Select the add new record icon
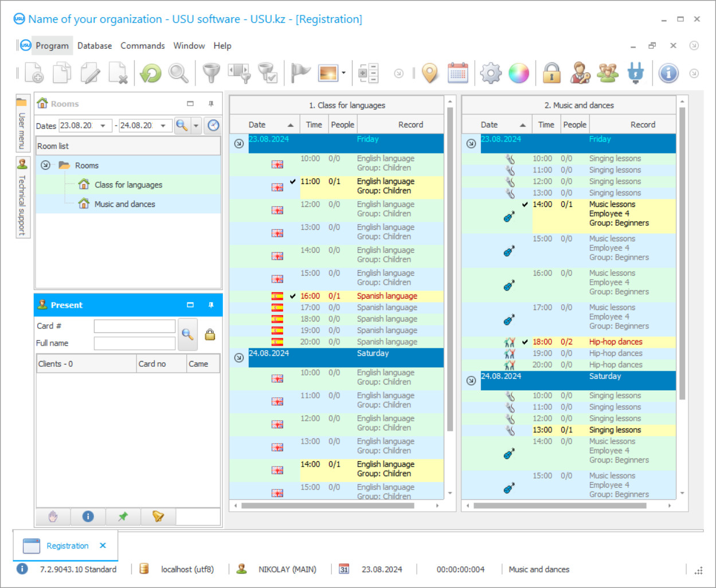 pos(33,73)
